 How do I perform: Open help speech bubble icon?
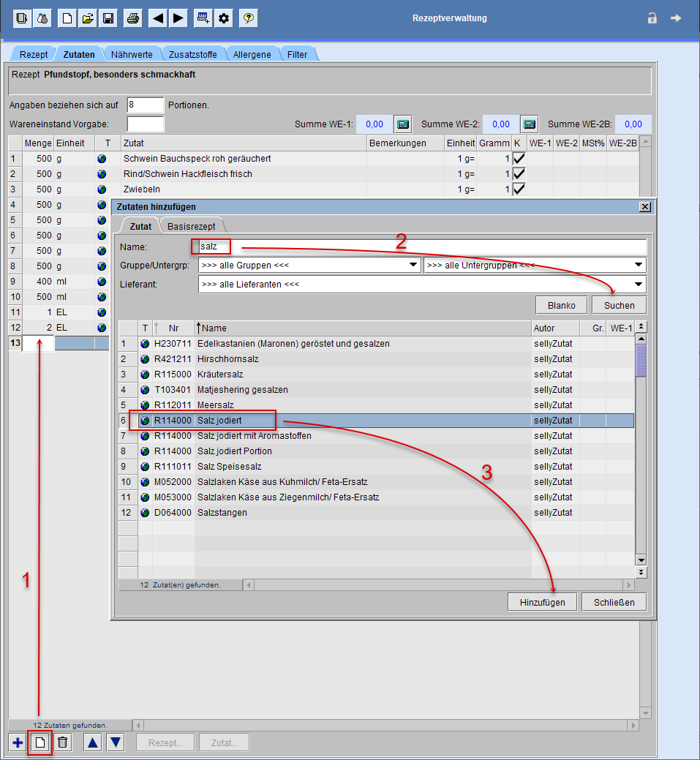pyautogui.click(x=248, y=18)
